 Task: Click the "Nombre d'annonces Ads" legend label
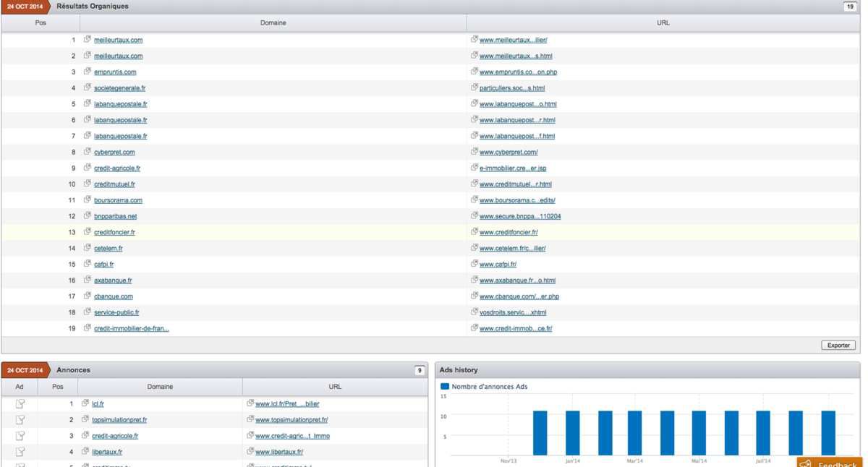490,387
